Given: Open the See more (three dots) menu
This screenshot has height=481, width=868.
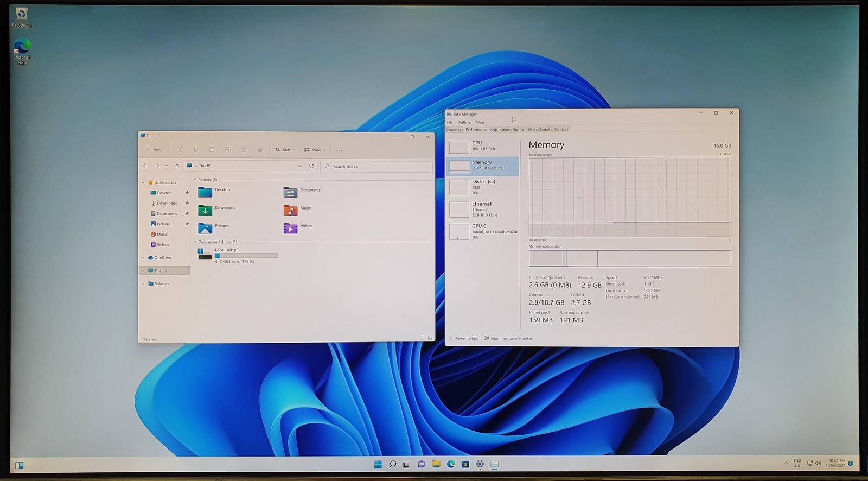Looking at the screenshot, I should point(339,150).
